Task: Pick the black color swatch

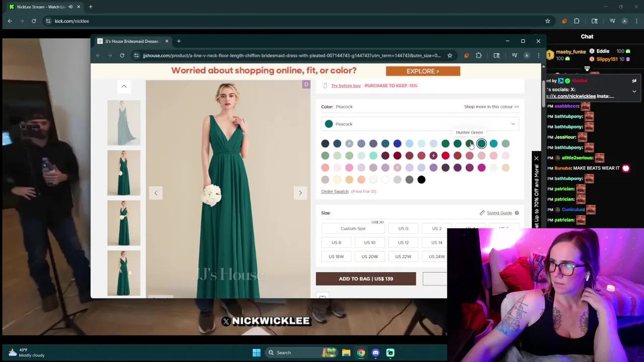Action: tap(421, 179)
